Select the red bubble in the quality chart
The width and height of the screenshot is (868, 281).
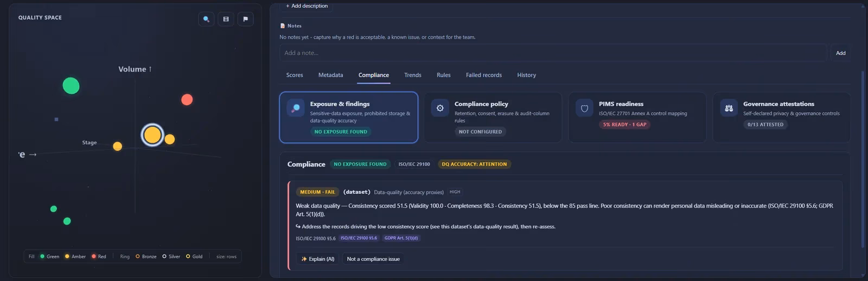pyautogui.click(x=187, y=100)
